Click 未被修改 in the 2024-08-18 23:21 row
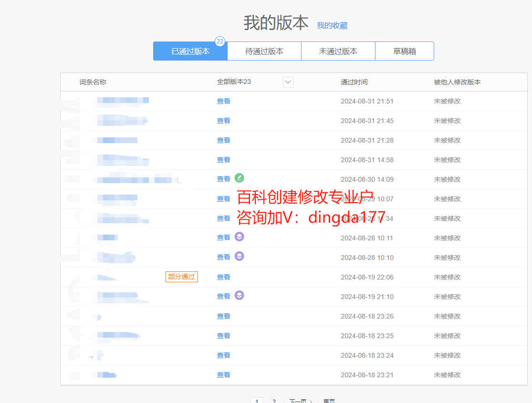The height and width of the screenshot is (403, 532). [447, 375]
